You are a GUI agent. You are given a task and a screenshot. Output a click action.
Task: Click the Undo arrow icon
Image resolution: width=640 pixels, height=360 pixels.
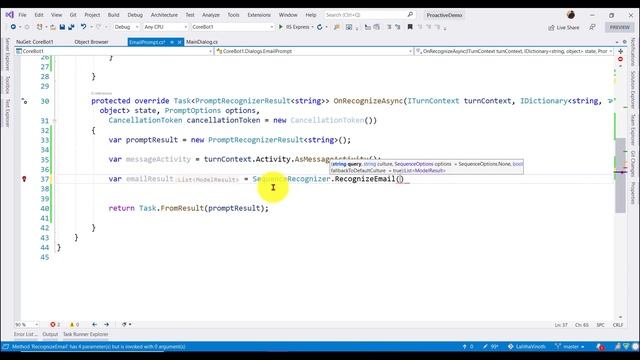coord(83,27)
